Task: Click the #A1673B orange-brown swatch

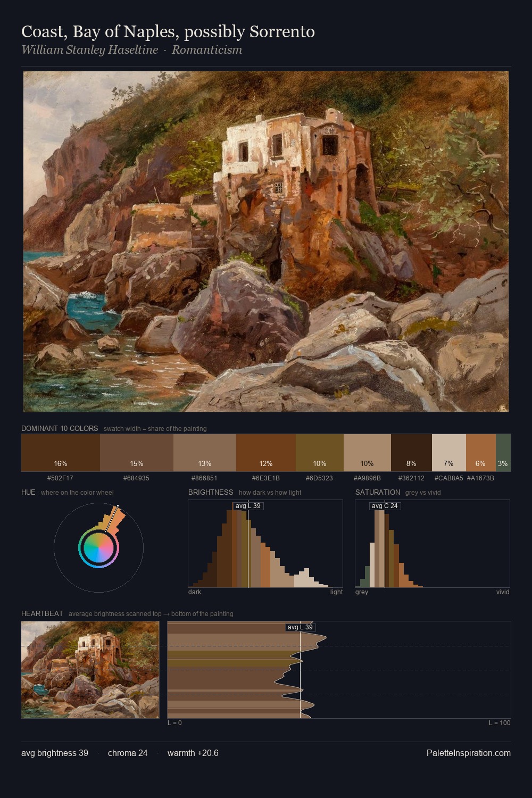Action: point(481,453)
